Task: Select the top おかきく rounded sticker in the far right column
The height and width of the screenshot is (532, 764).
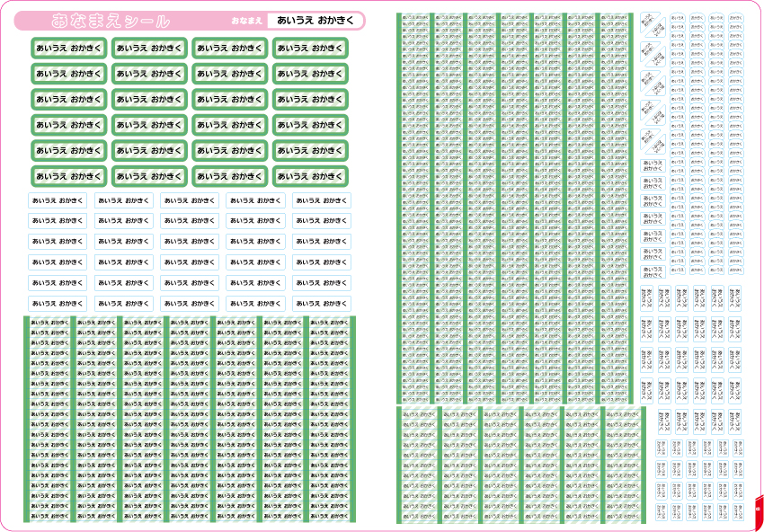Action: [736, 17]
